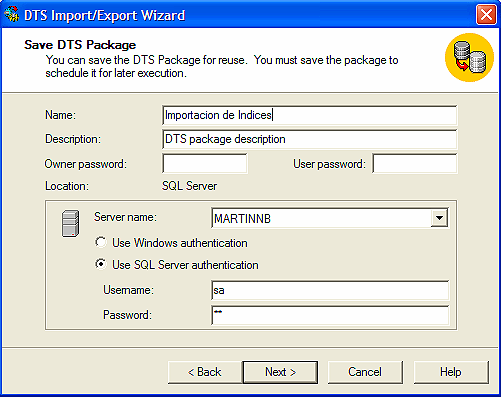Focus the Name field with Importacion de Indices

310,115
